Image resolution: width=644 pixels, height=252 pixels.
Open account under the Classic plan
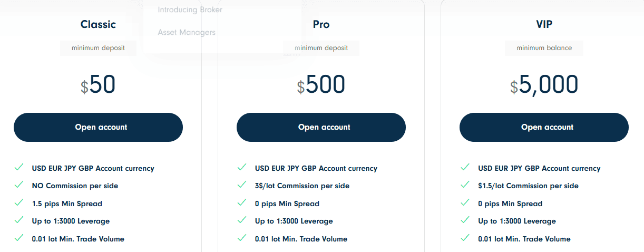coord(98,127)
